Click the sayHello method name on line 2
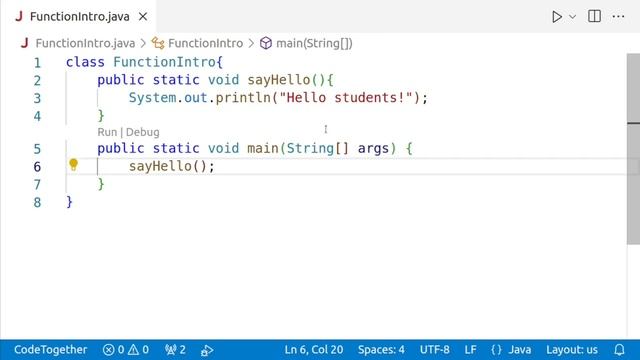The width and height of the screenshot is (640, 360). (x=279, y=80)
